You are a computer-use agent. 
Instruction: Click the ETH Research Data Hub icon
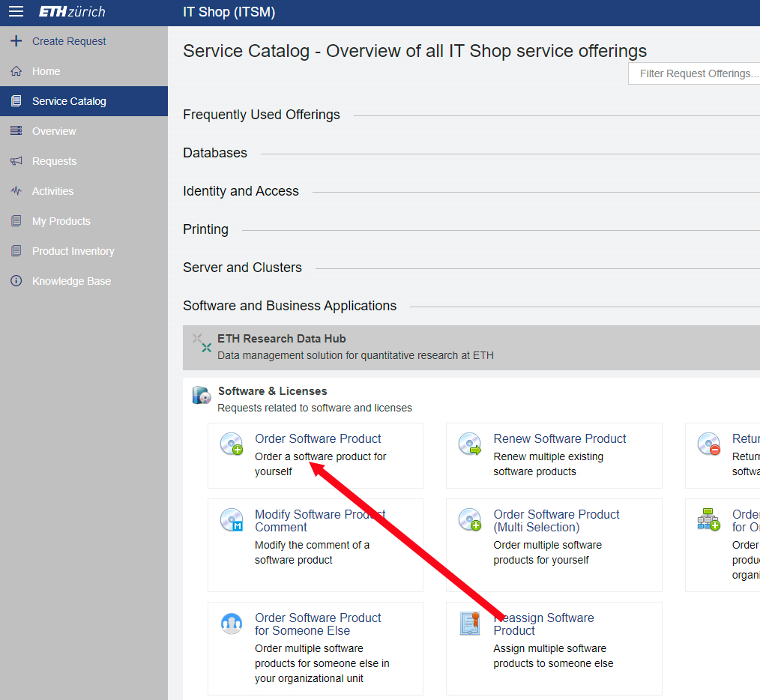pos(202,343)
